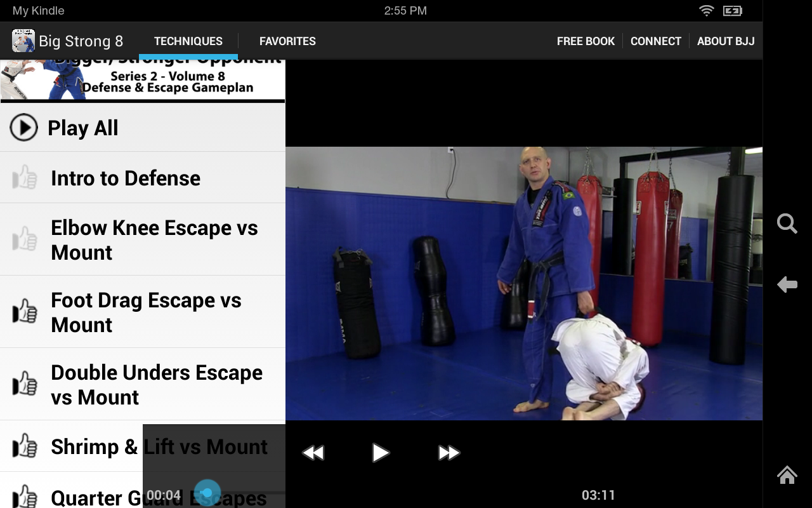Switch to the FAVORITES tab
812x508 pixels.
[x=287, y=41]
